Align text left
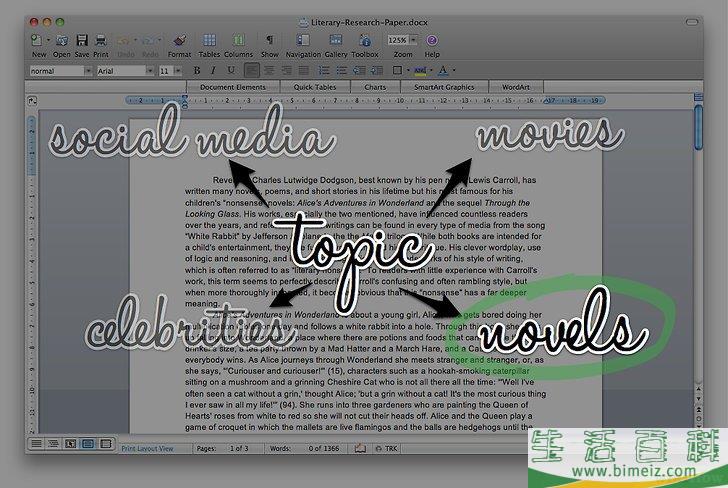The width and height of the screenshot is (728, 488). tap(252, 71)
